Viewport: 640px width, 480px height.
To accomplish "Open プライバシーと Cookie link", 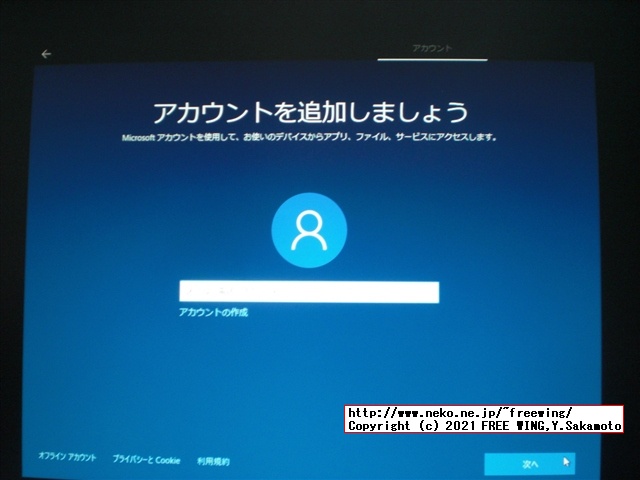I will [x=146, y=460].
